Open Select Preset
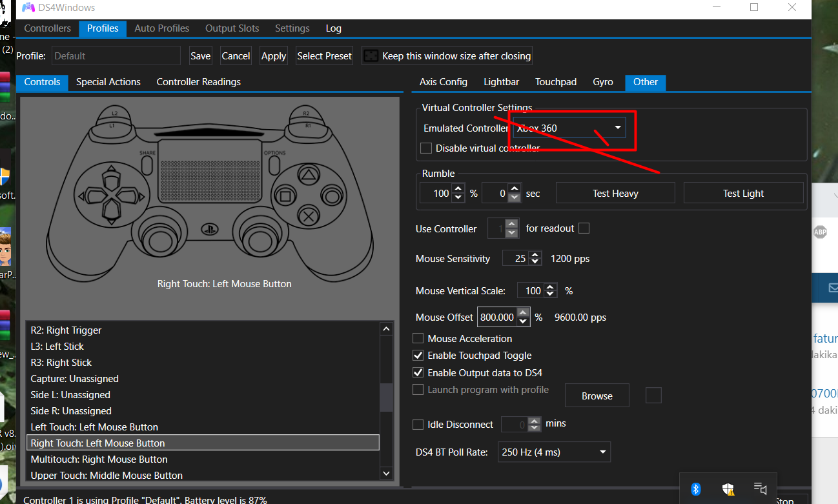The width and height of the screenshot is (838, 504). [325, 56]
